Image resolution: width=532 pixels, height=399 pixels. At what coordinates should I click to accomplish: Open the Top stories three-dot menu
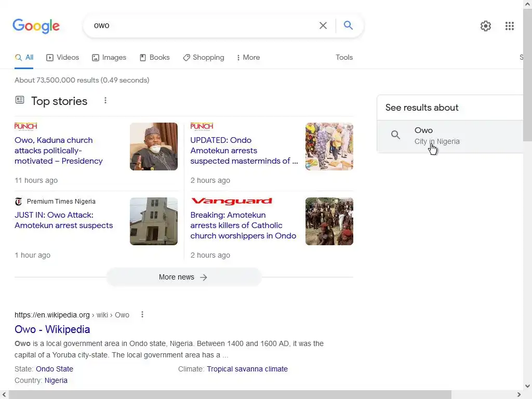tap(105, 100)
